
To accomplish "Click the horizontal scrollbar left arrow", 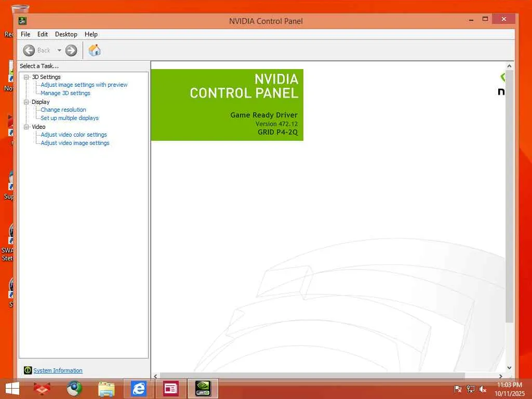I will click(155, 376).
